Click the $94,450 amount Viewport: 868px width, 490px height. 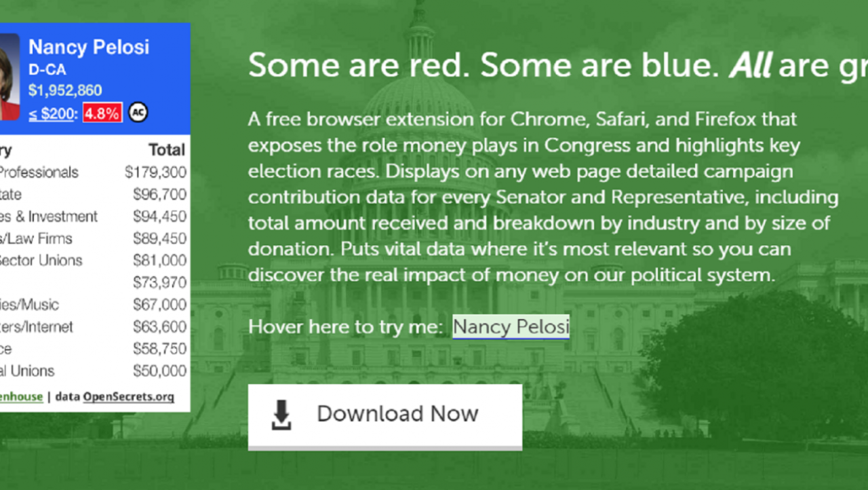pos(159,216)
